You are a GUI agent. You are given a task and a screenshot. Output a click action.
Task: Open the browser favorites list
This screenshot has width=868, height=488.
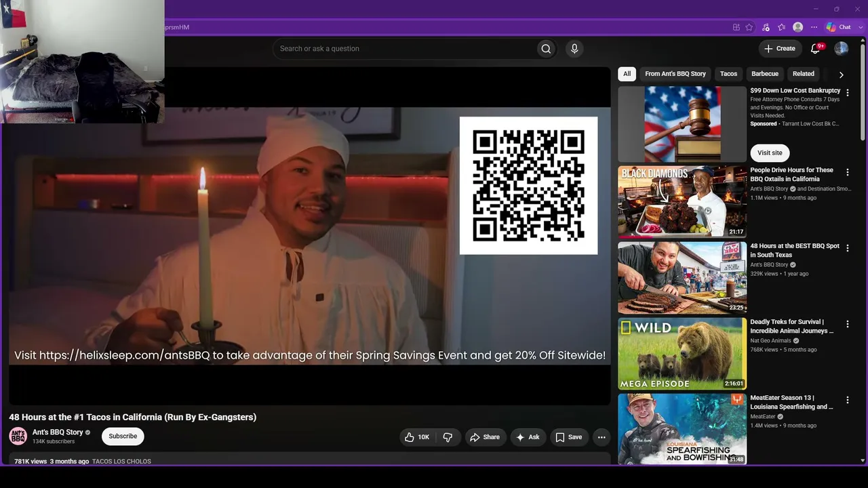click(x=782, y=27)
